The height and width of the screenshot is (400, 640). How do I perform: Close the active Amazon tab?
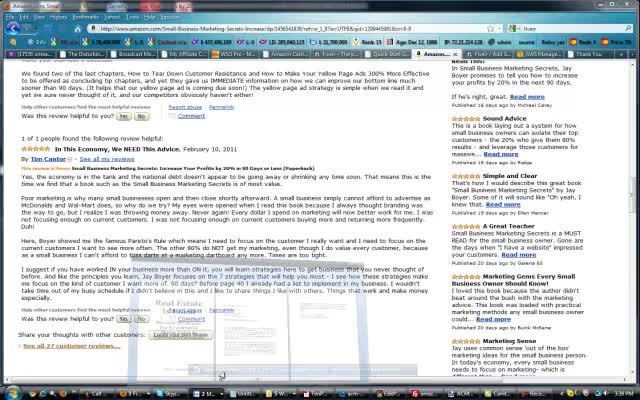tap(455, 54)
